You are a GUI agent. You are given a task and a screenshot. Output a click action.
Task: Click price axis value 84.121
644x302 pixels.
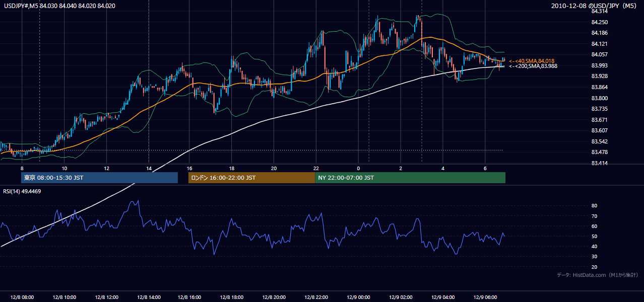(x=599, y=44)
